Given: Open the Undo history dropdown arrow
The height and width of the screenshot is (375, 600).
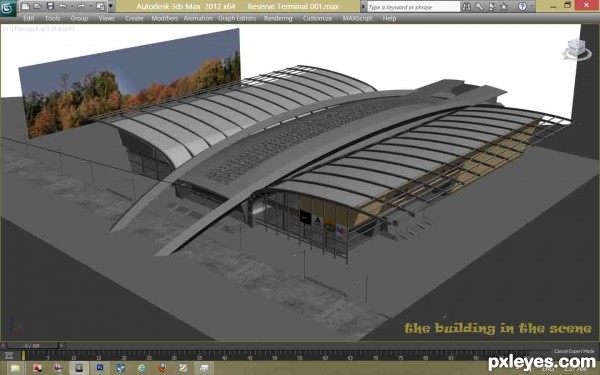Looking at the screenshot, I should (72, 6).
